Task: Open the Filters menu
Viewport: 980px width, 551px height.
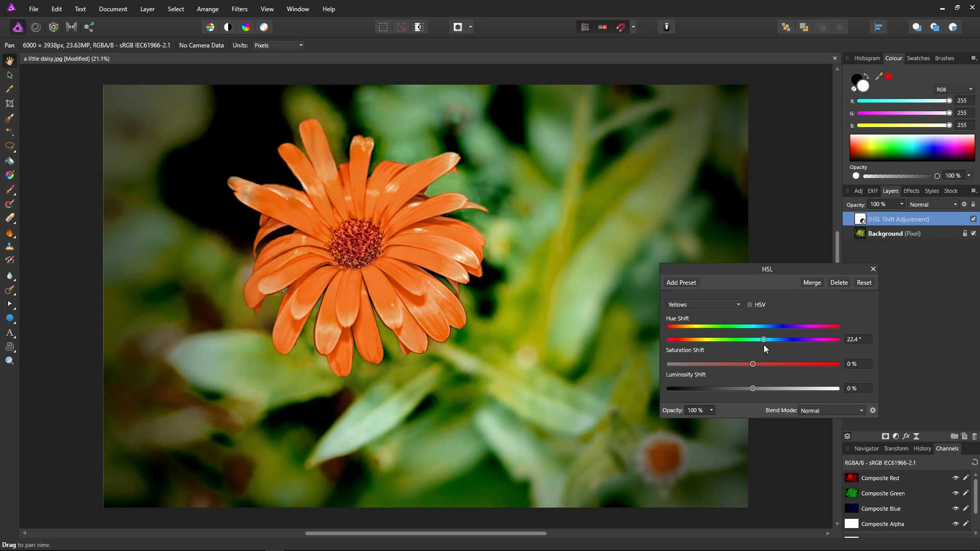Action: 239,9
